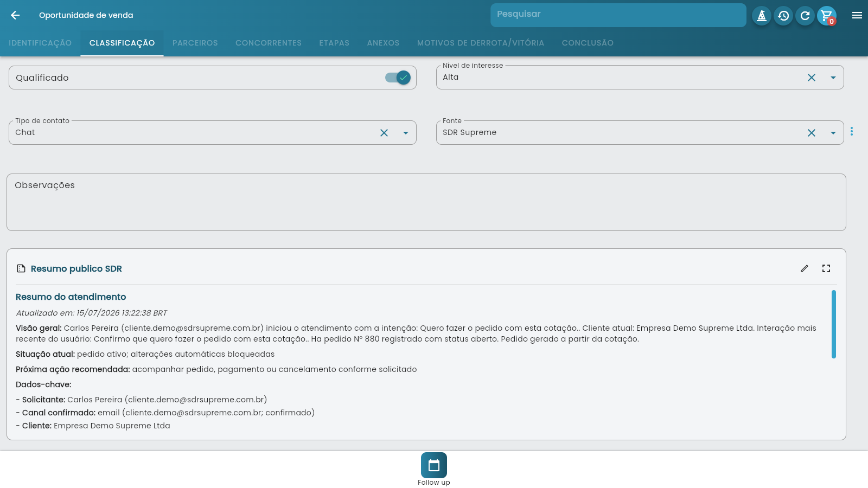Edit Resumo publico SDR with pencil icon

tap(805, 268)
